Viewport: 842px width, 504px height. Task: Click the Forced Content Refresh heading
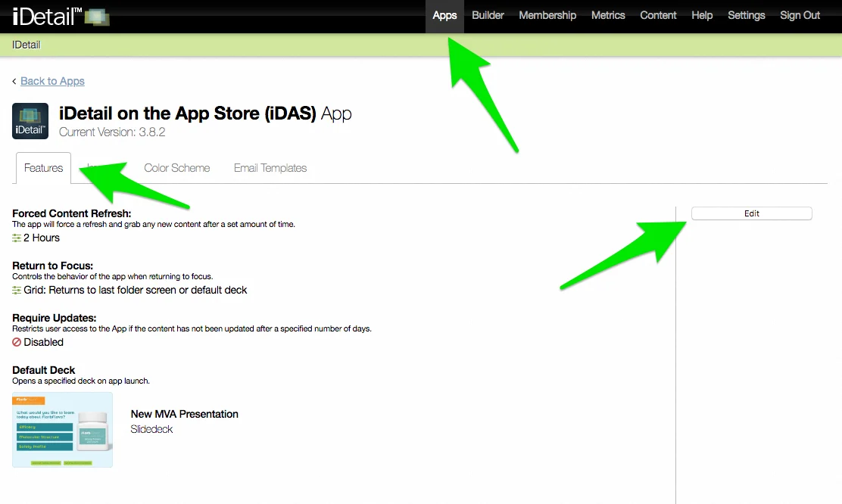71,213
